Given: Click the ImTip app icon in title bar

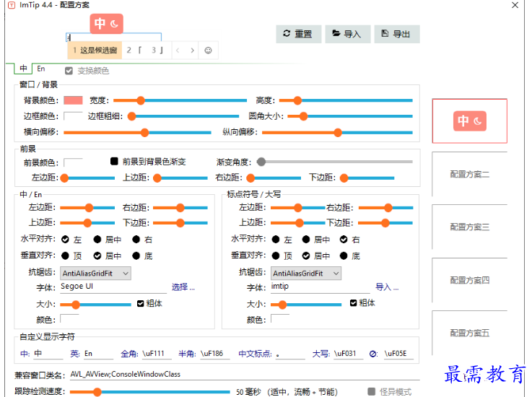Looking at the screenshot, I should point(12,5).
